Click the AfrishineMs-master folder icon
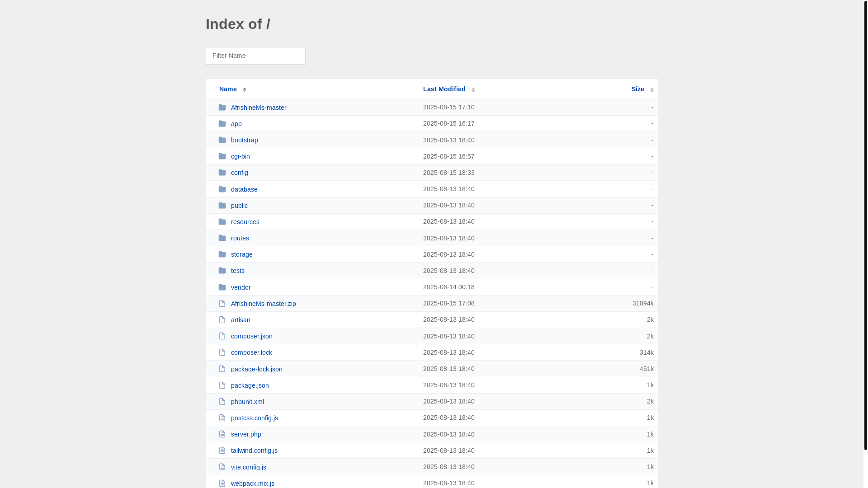Screen dimensions: 868x488 coord(222,108)
